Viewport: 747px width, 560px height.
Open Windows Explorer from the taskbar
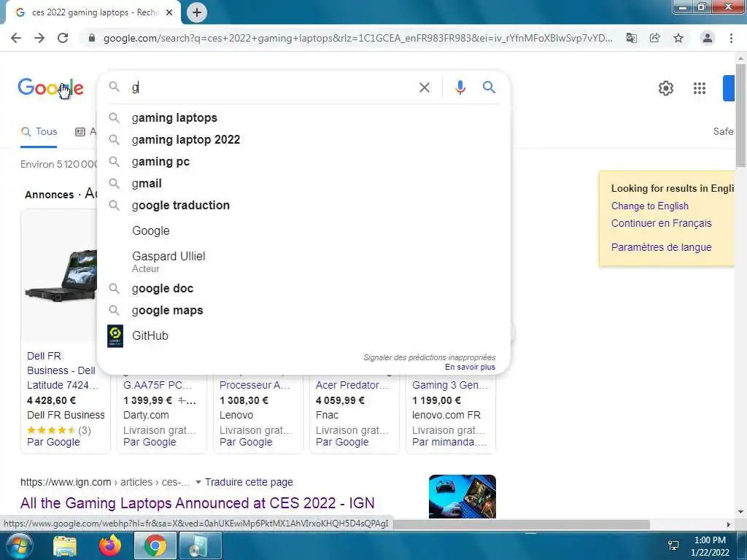point(65,545)
